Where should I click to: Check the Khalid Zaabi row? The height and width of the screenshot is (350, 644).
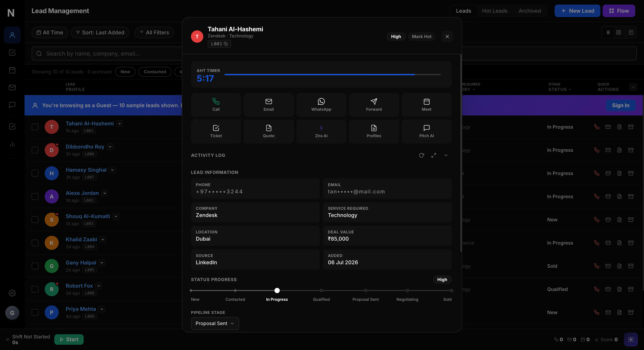tap(35, 243)
